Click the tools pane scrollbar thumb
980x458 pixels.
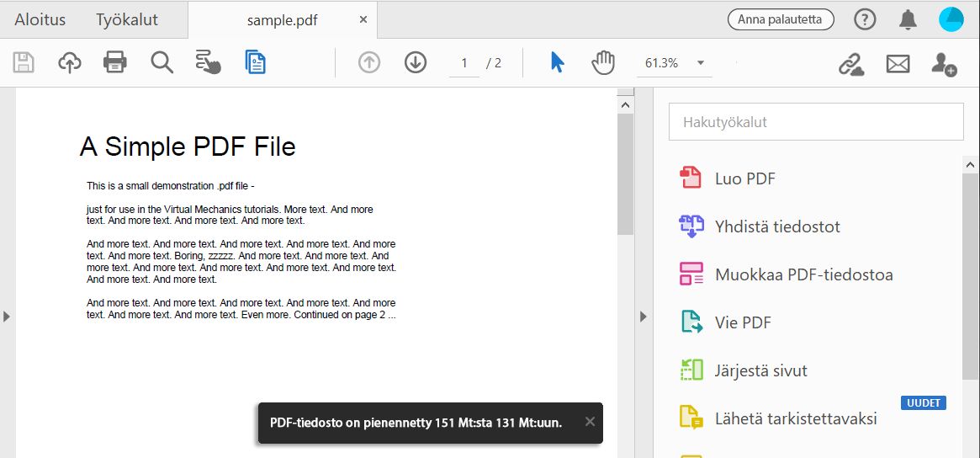pyautogui.click(x=970, y=276)
